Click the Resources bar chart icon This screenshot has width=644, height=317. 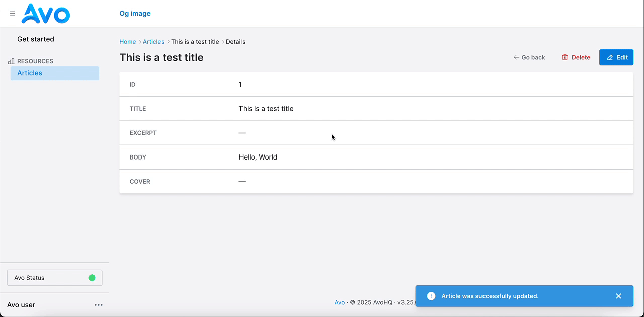click(x=11, y=61)
